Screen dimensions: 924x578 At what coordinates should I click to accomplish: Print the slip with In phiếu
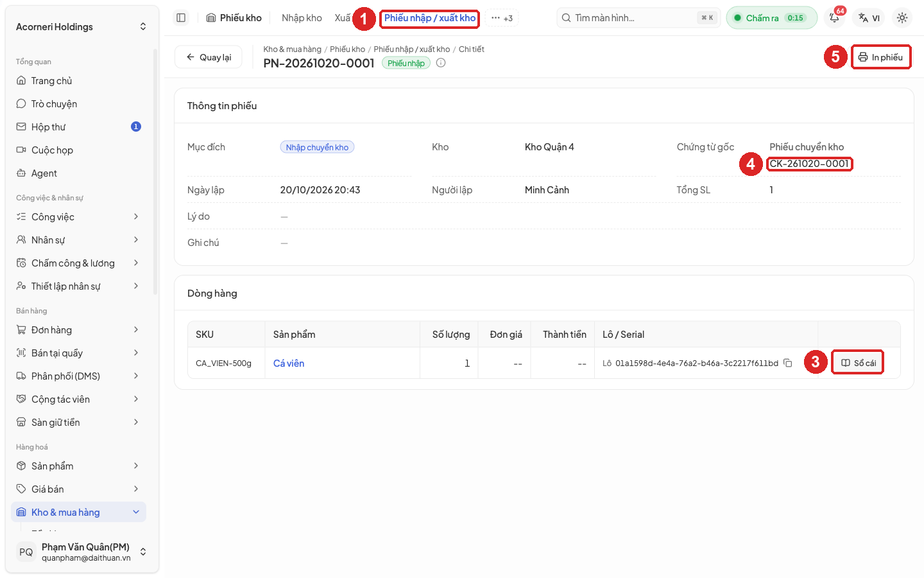click(x=881, y=57)
